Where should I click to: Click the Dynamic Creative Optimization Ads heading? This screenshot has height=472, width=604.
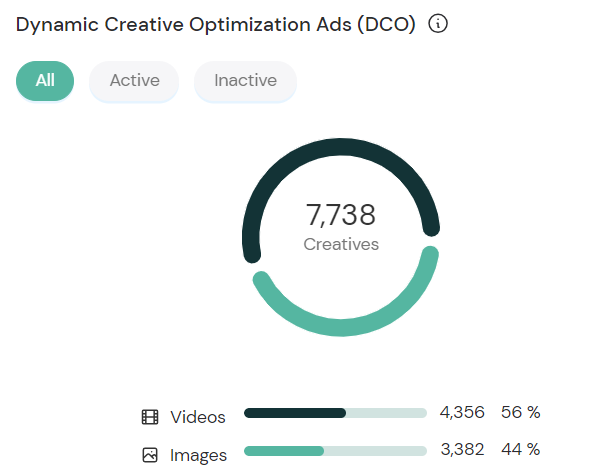[x=216, y=25]
